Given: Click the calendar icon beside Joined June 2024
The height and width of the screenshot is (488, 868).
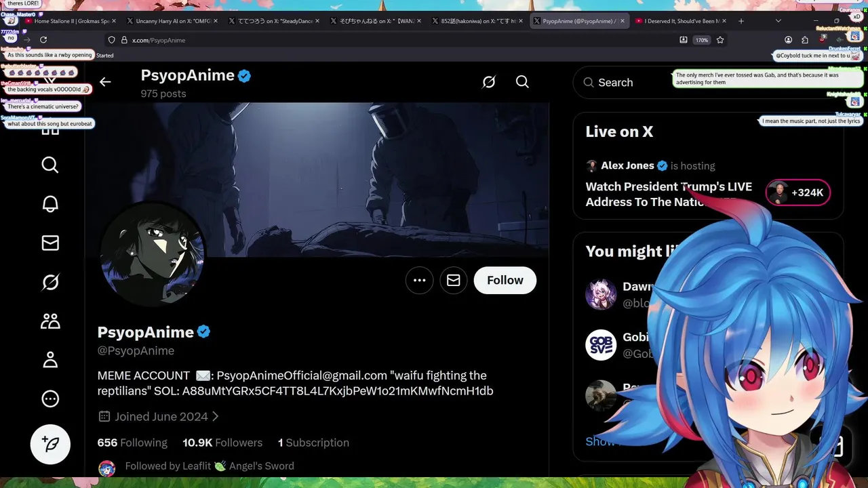Looking at the screenshot, I should [x=104, y=417].
